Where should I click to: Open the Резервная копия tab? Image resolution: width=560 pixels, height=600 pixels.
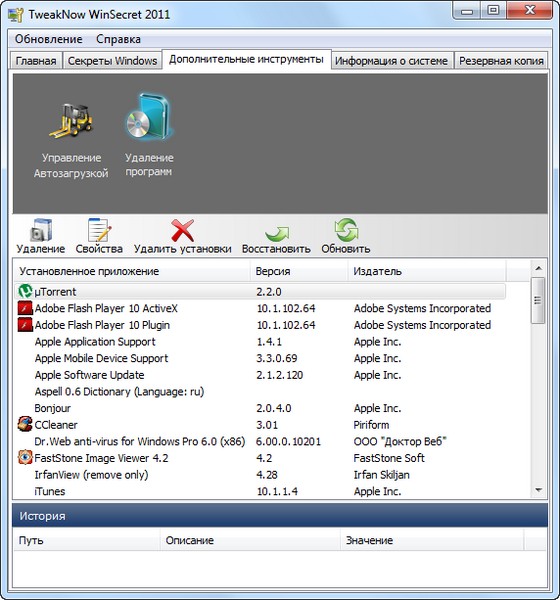501,61
